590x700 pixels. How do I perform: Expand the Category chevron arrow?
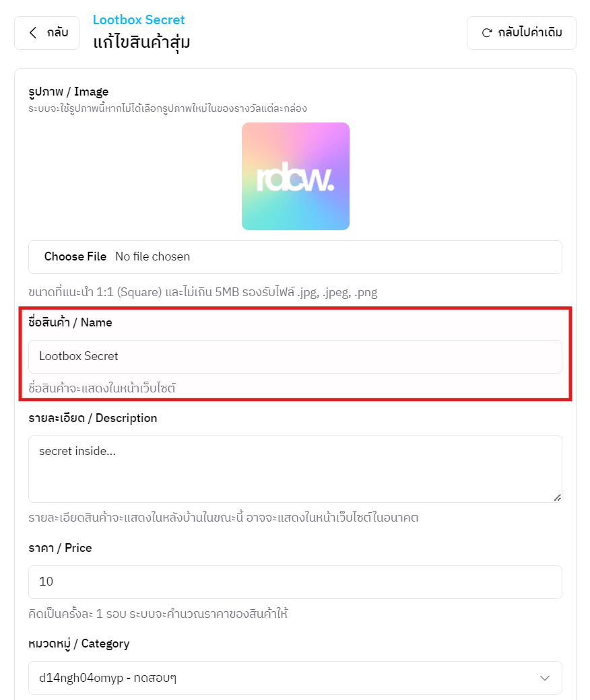[x=546, y=678]
